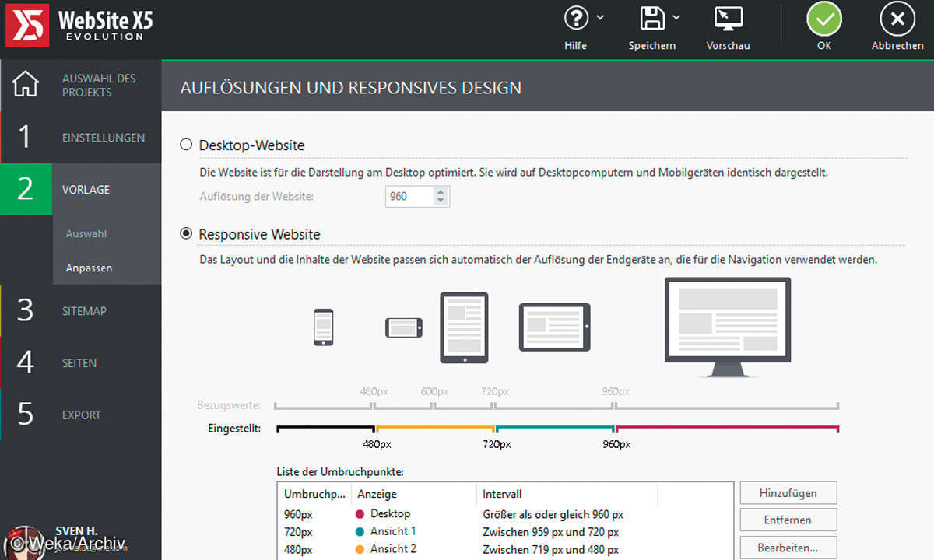The height and width of the screenshot is (560, 934).
Task: Click the WebSite X5 Evolution logo
Action: pyautogui.click(x=79, y=24)
